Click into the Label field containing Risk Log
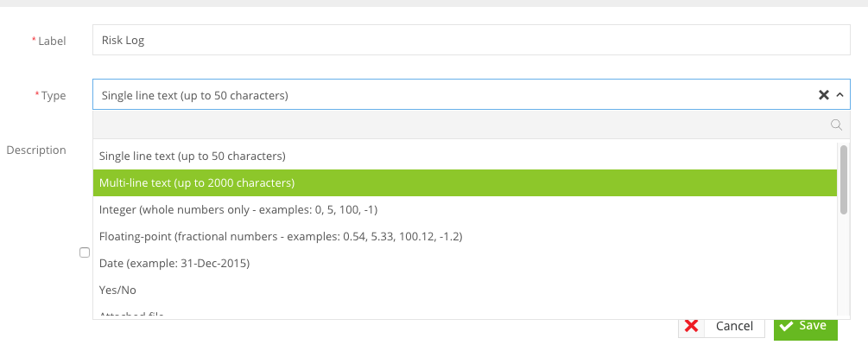Image resolution: width=868 pixels, height=364 pixels. pyautogui.click(x=471, y=40)
